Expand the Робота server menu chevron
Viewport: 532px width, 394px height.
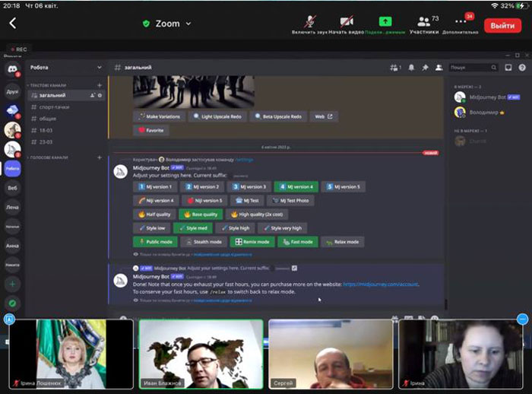(100, 67)
